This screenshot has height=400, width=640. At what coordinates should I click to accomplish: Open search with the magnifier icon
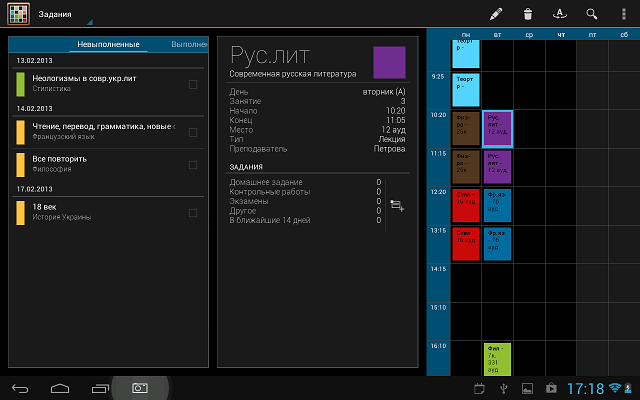point(591,14)
